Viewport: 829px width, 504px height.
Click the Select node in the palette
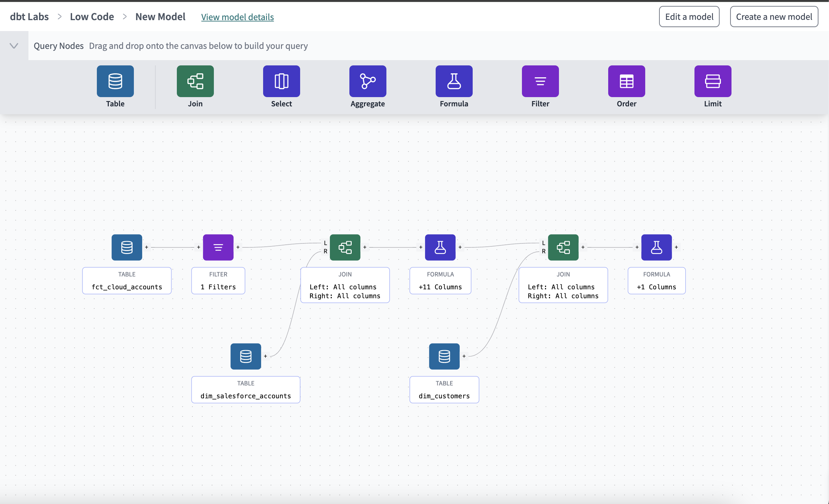click(x=281, y=81)
